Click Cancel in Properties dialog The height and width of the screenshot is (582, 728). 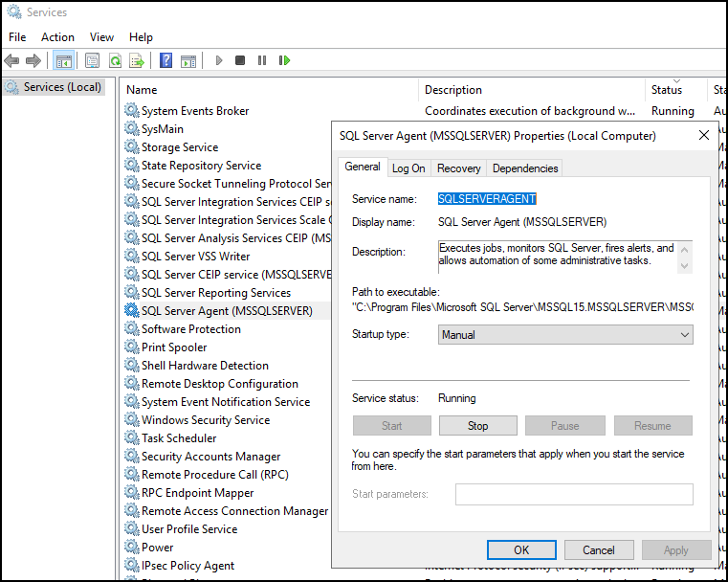[599, 550]
